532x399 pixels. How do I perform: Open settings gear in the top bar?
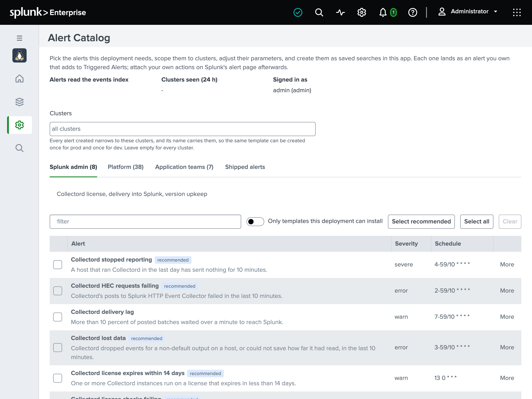[362, 12]
